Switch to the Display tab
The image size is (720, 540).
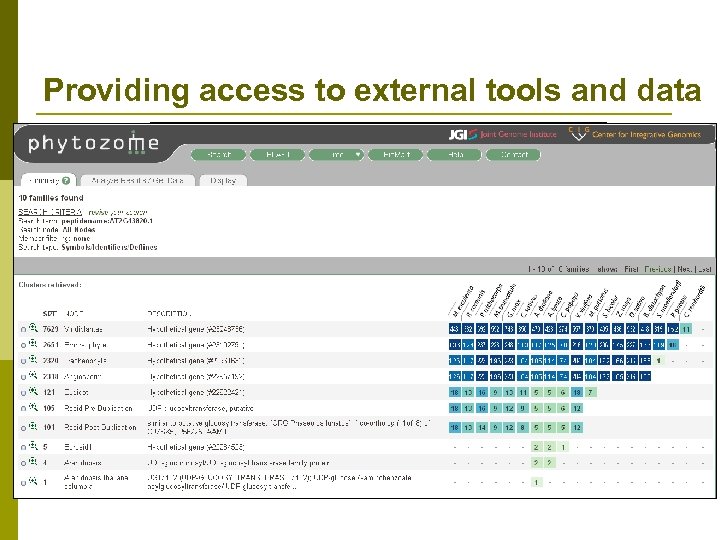tap(223, 180)
